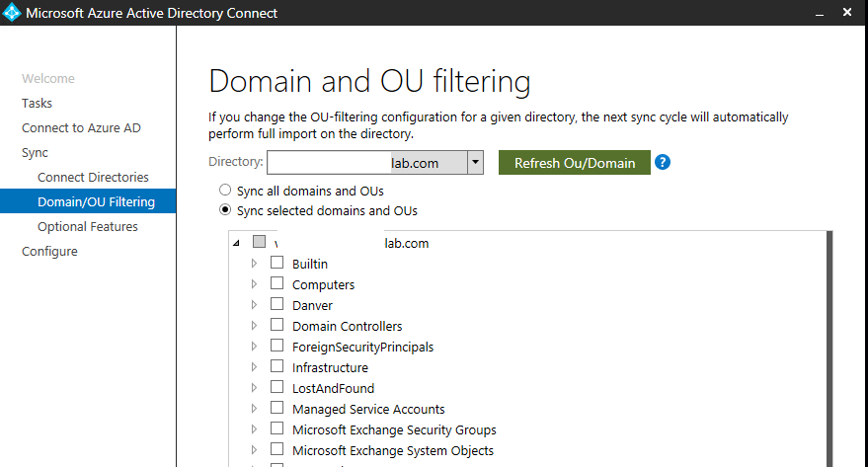Image resolution: width=868 pixels, height=467 pixels.
Task: Expand Microsoft Exchange Security Groups node
Action: 254,429
